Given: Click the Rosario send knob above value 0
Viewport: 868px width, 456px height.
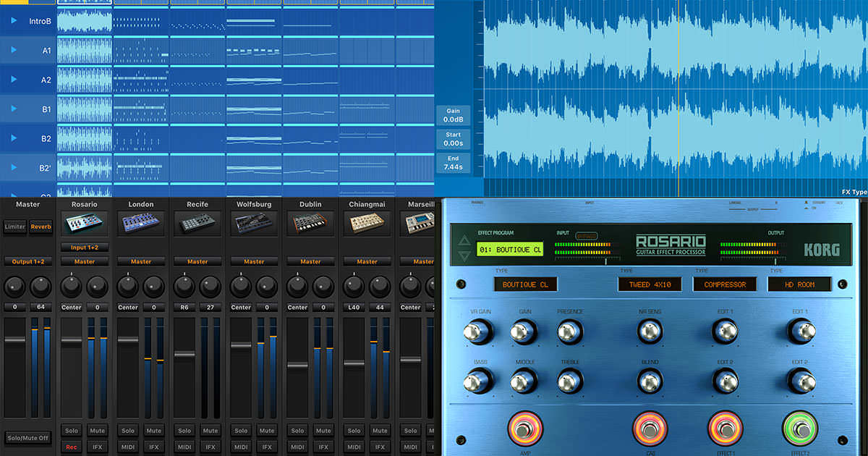Looking at the screenshot, I should (97, 287).
